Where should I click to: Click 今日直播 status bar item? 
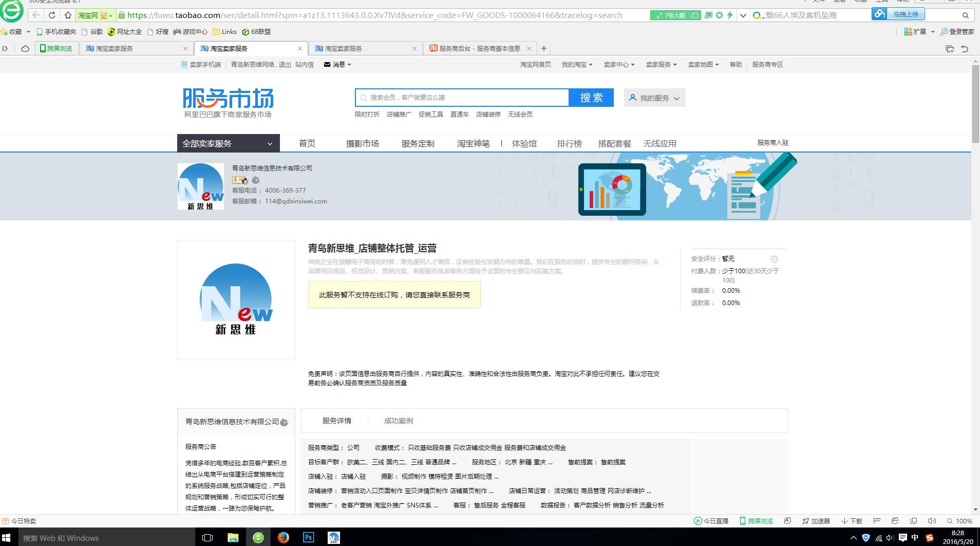pos(711,521)
